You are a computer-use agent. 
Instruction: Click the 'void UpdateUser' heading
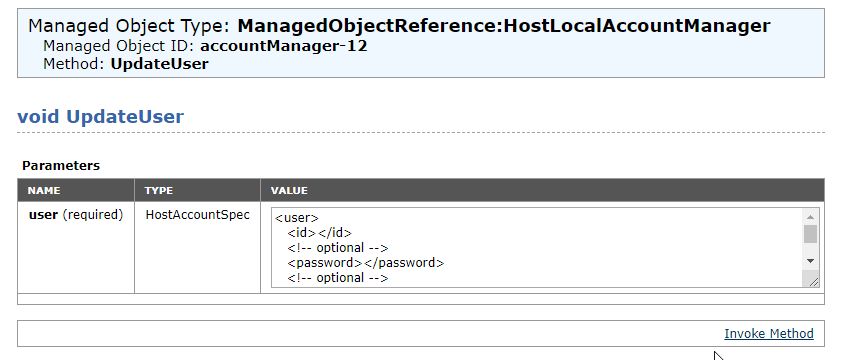(100, 117)
